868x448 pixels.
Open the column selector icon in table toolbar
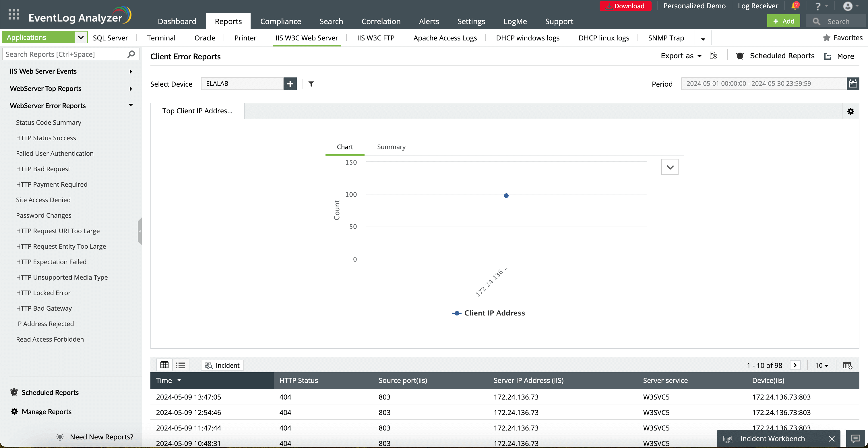[847, 365]
